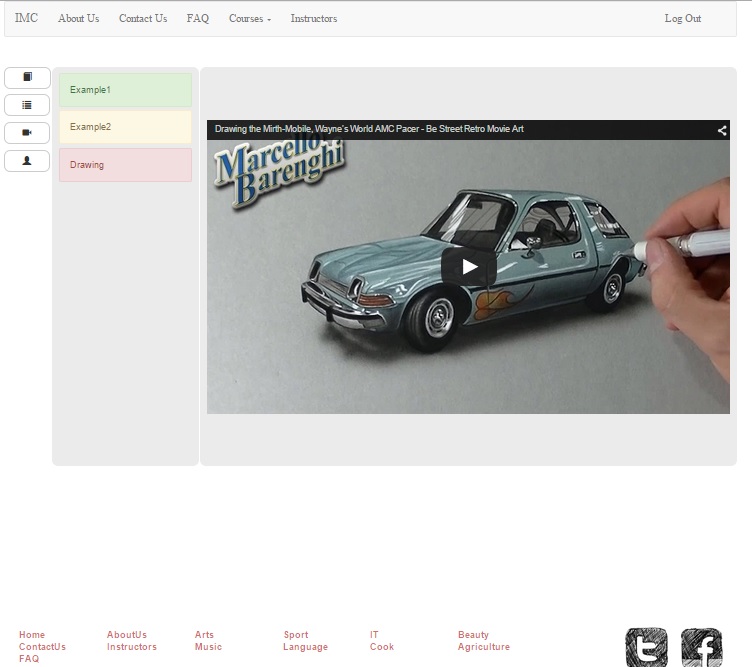Click the IMC brand link

point(26,19)
